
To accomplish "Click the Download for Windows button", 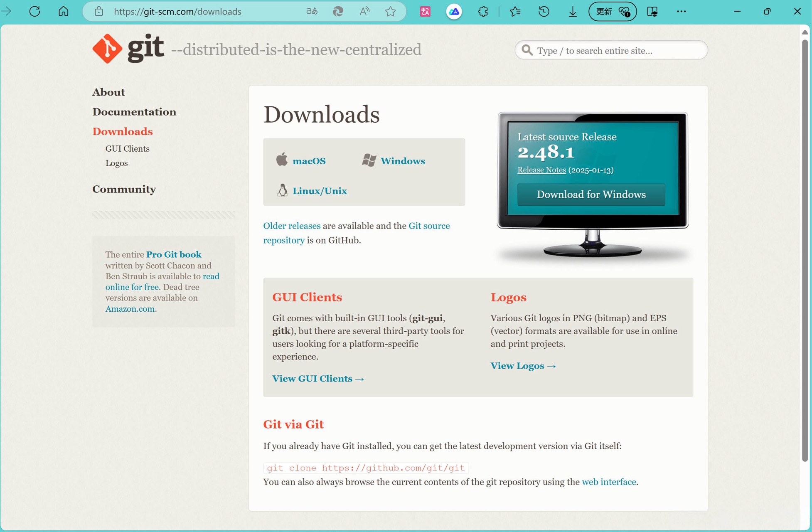I will click(591, 195).
